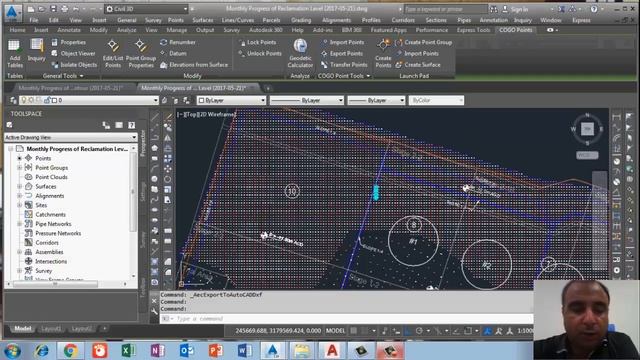The height and width of the screenshot is (360, 640).
Task: Click Import Points in COGO Point Tools
Action: point(342,42)
